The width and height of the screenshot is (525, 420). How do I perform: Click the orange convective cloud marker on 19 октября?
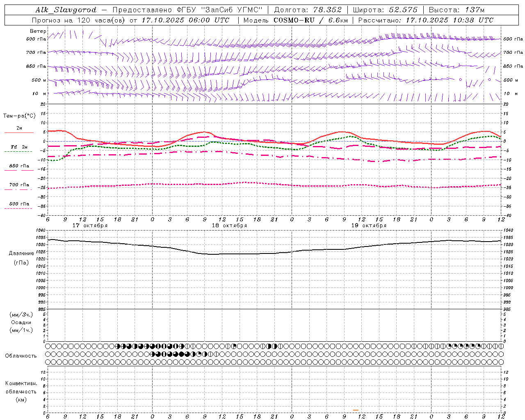coord(356,410)
